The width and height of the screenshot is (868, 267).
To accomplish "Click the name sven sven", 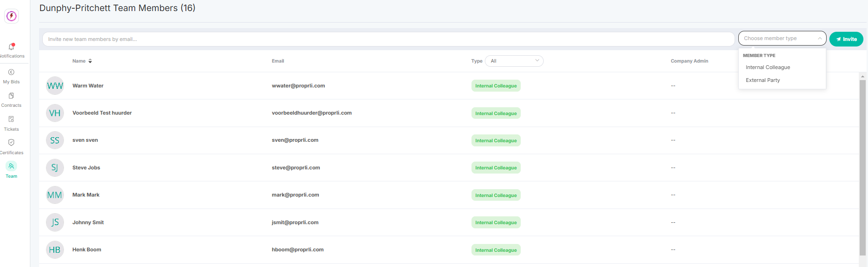I will pyautogui.click(x=85, y=140).
